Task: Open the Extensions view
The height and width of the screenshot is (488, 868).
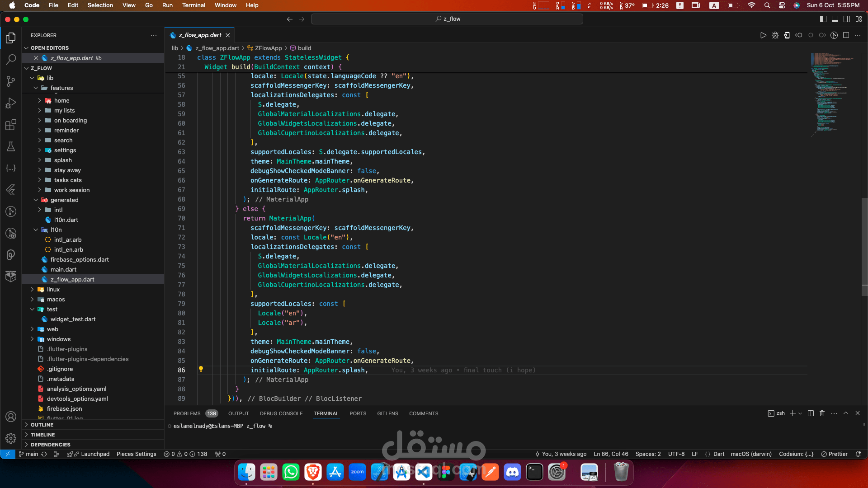Action: pyautogui.click(x=11, y=125)
